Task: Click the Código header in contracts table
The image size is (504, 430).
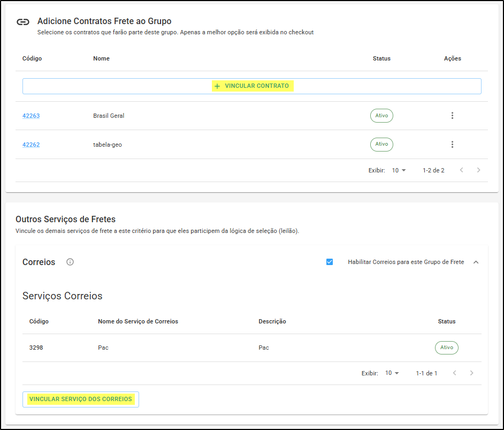Action: coord(32,58)
